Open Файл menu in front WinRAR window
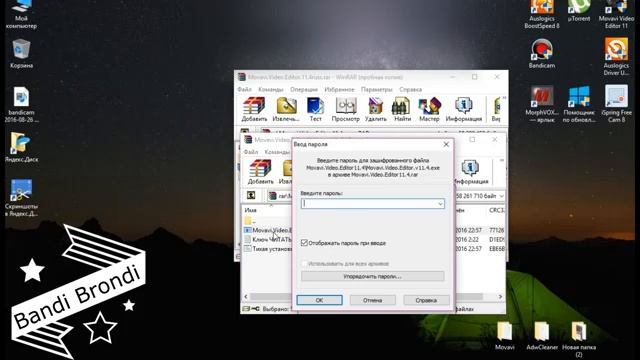The height and width of the screenshot is (360, 640). click(251, 152)
